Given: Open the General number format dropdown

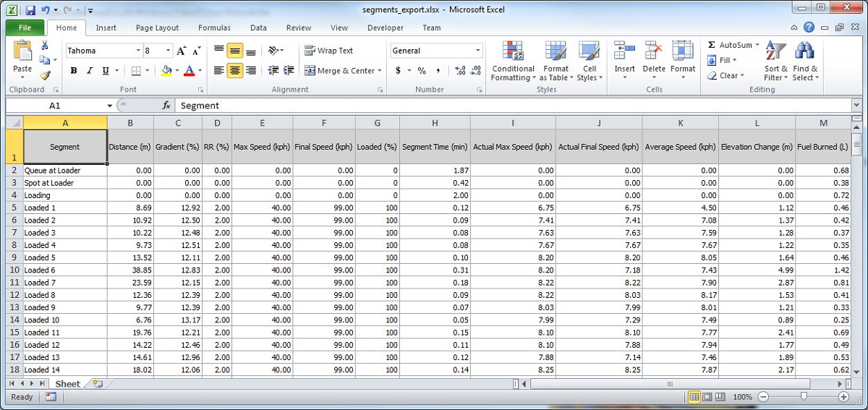Looking at the screenshot, I should pyautogui.click(x=478, y=51).
